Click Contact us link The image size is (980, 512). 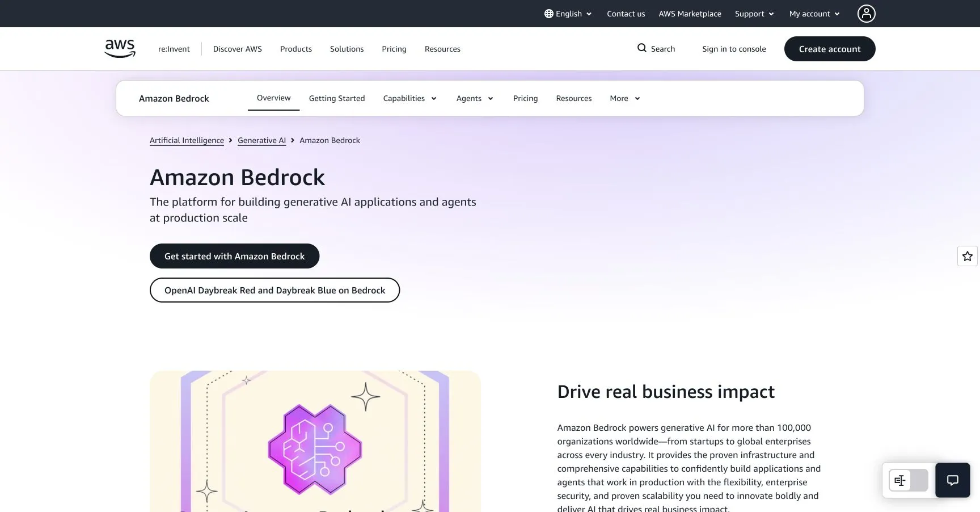626,14
